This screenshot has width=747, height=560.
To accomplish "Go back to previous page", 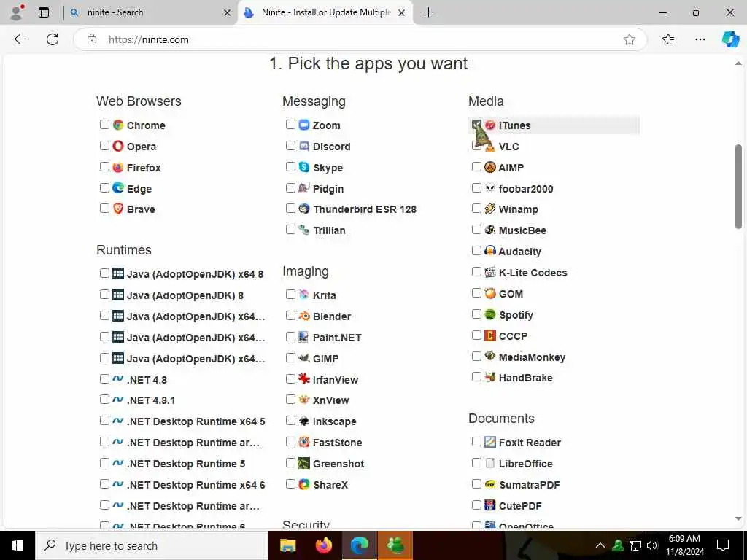I will 20,39.
